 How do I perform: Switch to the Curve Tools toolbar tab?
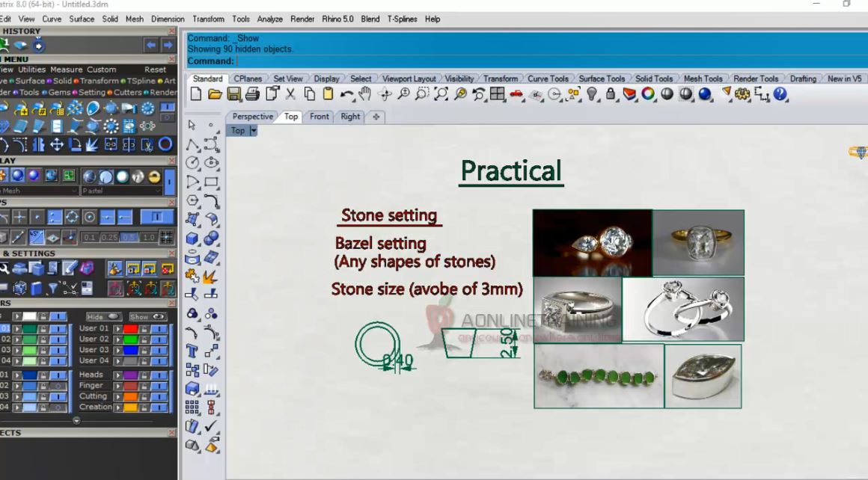click(x=548, y=79)
